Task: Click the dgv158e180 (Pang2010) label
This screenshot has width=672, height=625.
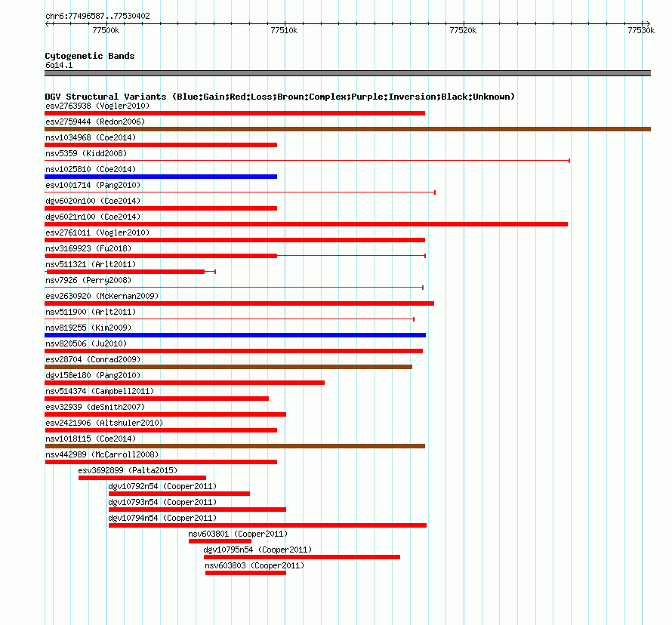Action: pyautogui.click(x=93, y=375)
